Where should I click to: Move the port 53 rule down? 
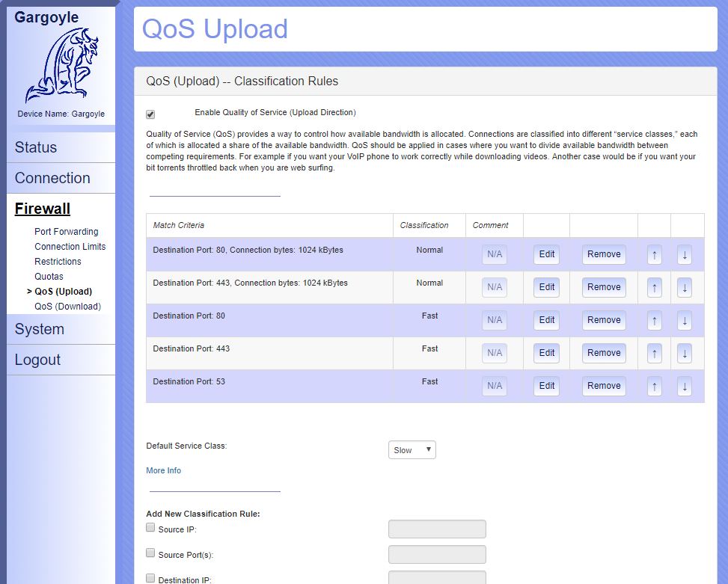(x=684, y=386)
